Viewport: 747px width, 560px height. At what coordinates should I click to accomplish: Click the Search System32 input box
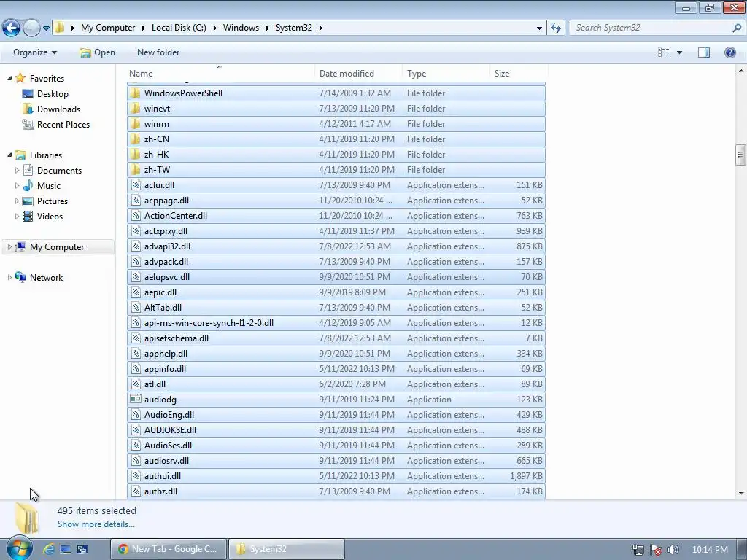653,28
